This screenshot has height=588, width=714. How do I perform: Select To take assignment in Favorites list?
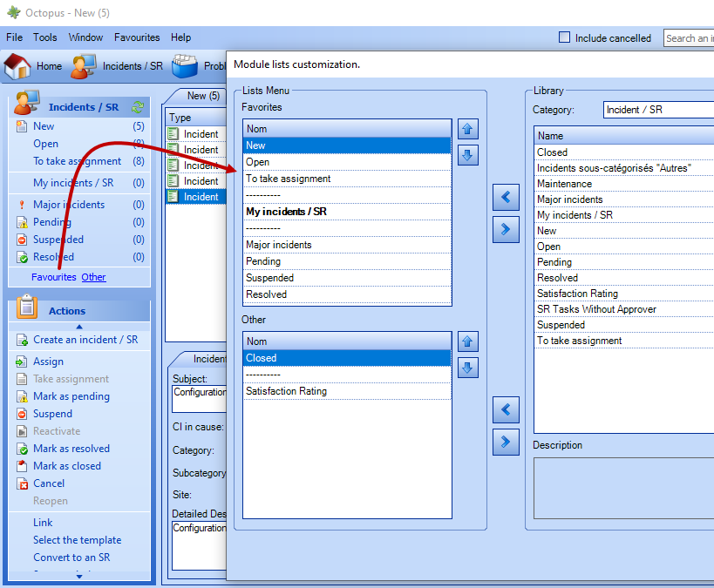coord(347,179)
